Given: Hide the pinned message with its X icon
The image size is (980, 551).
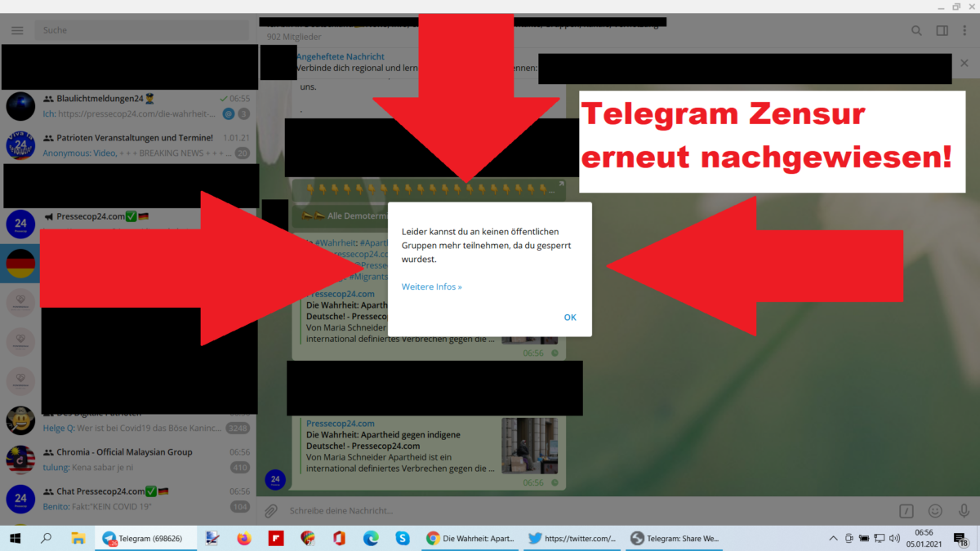Looking at the screenshot, I should click(964, 63).
